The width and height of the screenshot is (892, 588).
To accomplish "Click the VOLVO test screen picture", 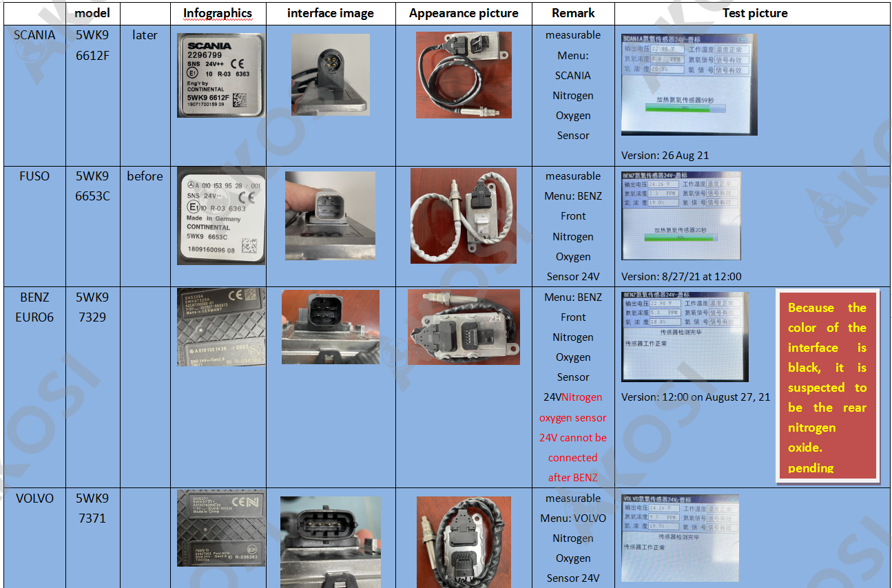I will (680, 538).
